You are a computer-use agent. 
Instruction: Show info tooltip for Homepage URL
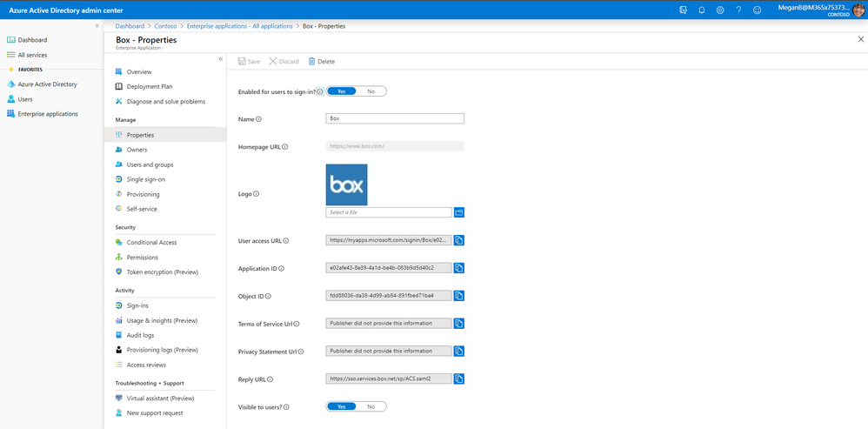(x=285, y=147)
